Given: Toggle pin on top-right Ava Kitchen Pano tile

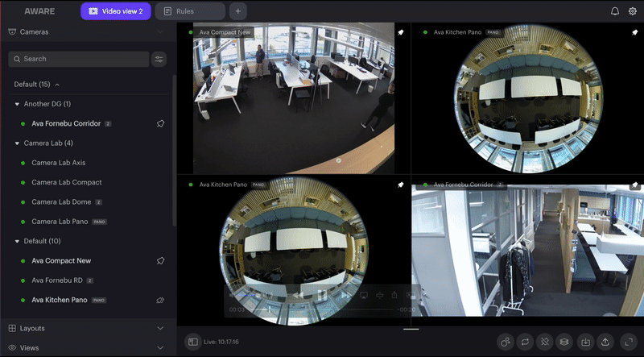Looking at the screenshot, I should tap(634, 32).
